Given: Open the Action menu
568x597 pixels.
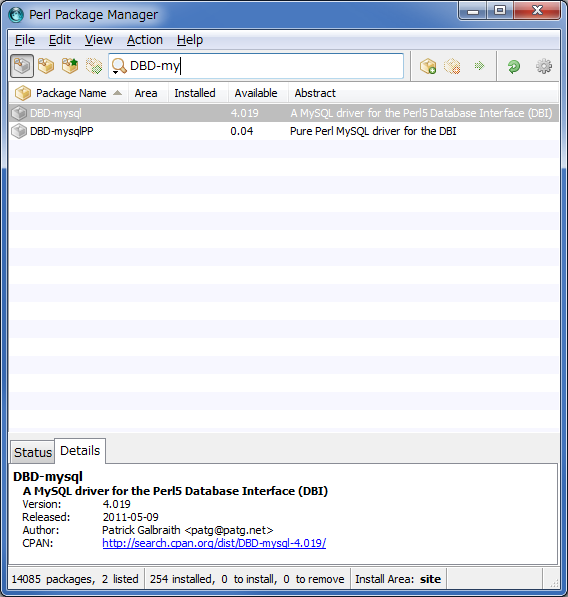Looking at the screenshot, I should [x=145, y=40].
